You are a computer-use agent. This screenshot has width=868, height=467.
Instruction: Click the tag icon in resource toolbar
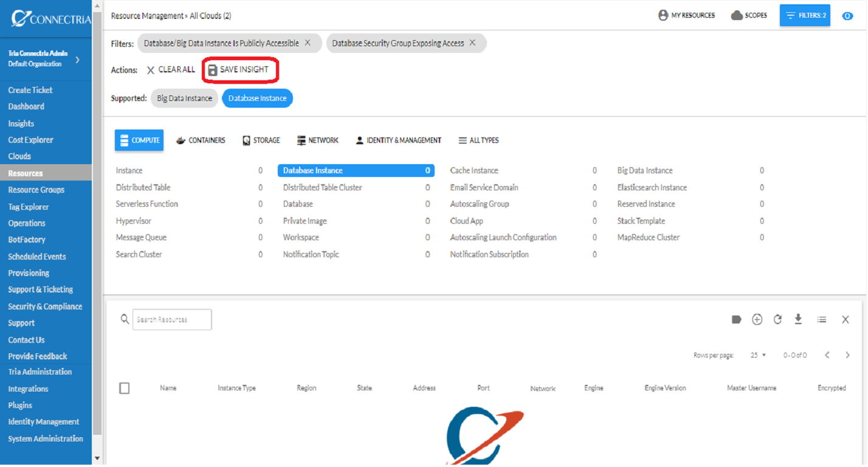click(x=737, y=319)
